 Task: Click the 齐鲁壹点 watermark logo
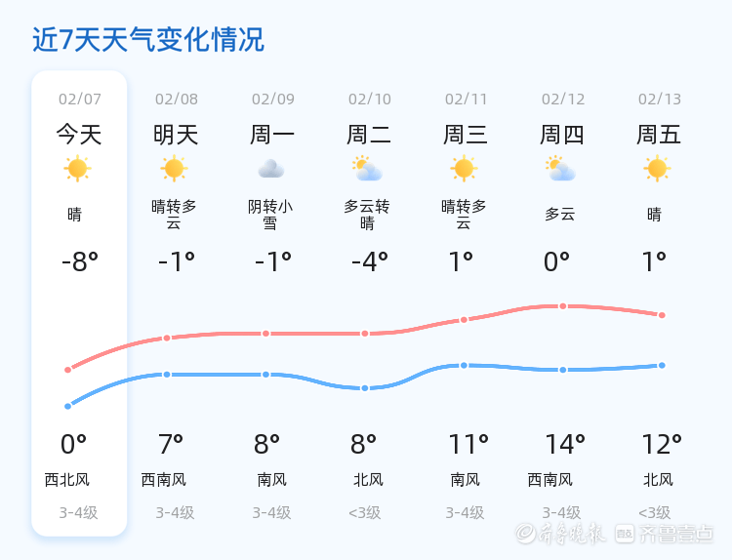pyautogui.click(x=675, y=534)
